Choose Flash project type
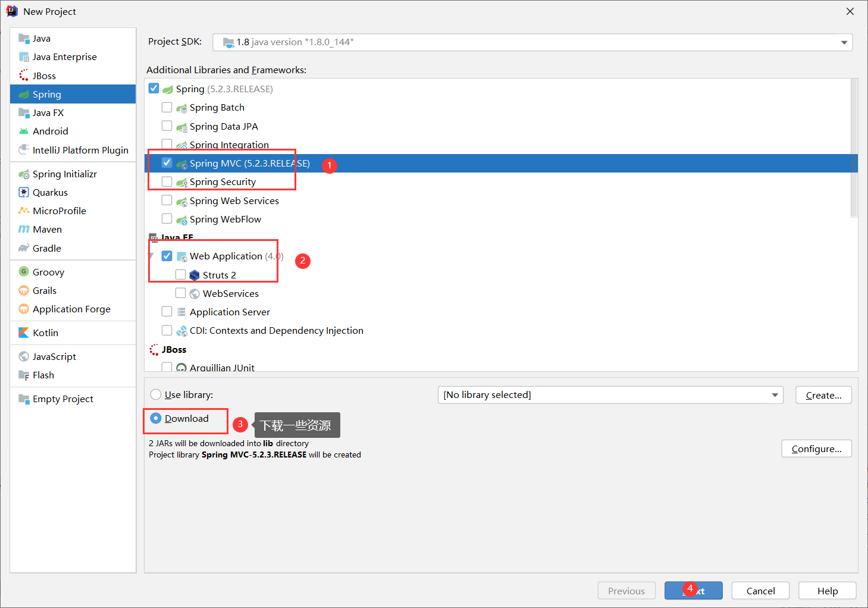The width and height of the screenshot is (868, 608). tap(73, 375)
